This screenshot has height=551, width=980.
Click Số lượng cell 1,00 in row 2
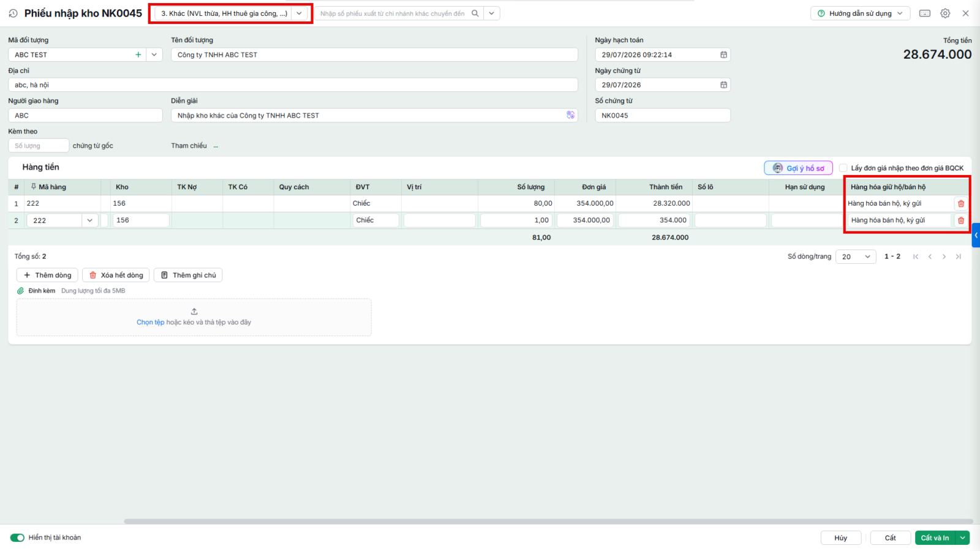pos(516,220)
